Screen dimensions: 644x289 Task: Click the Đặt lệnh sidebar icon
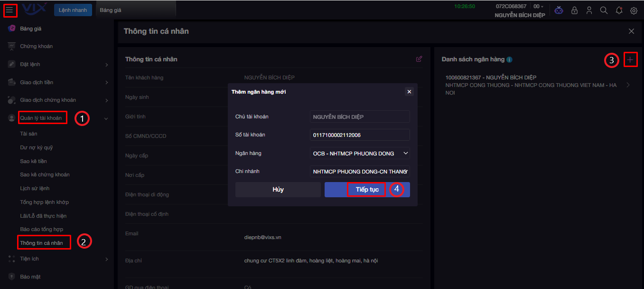[12, 64]
